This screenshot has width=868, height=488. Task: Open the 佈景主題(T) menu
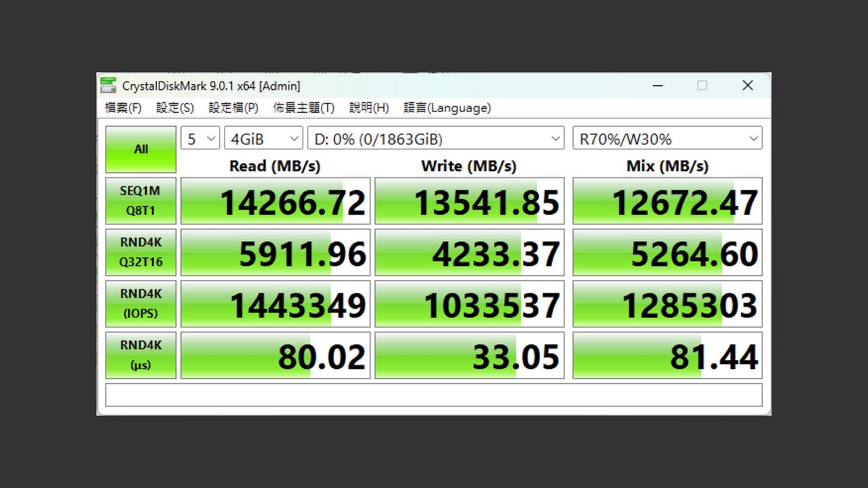pyautogui.click(x=304, y=108)
